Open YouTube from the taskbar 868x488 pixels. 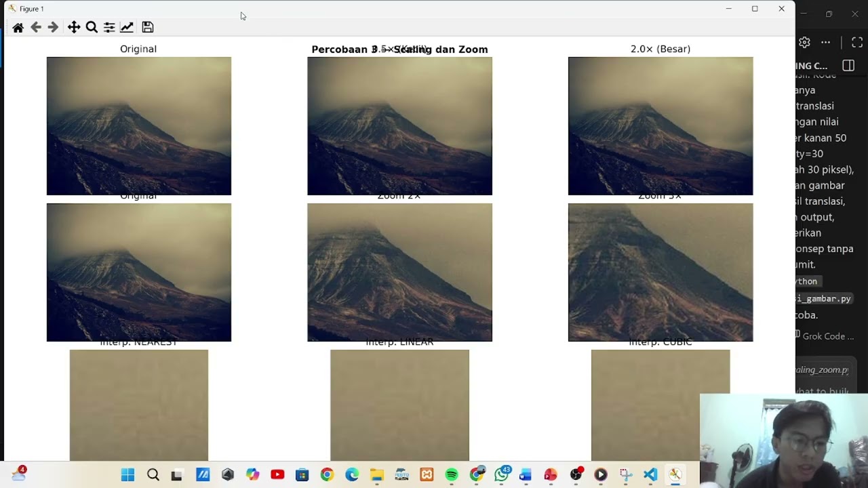click(277, 474)
